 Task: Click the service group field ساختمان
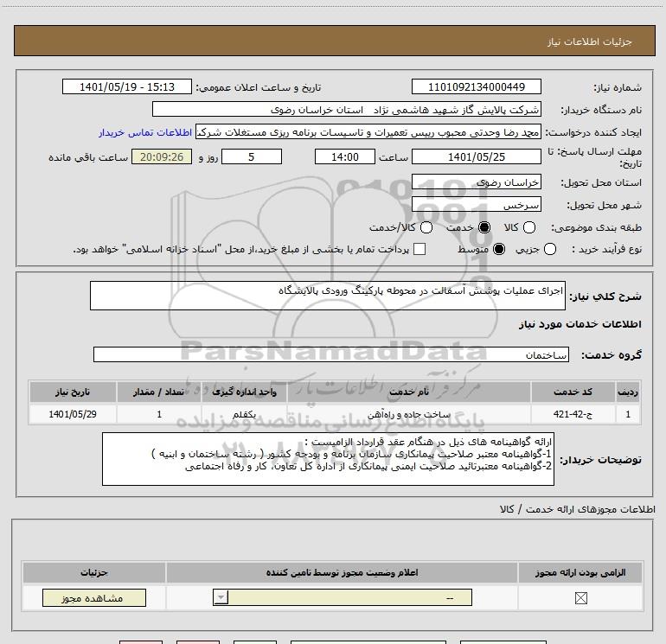point(331,354)
